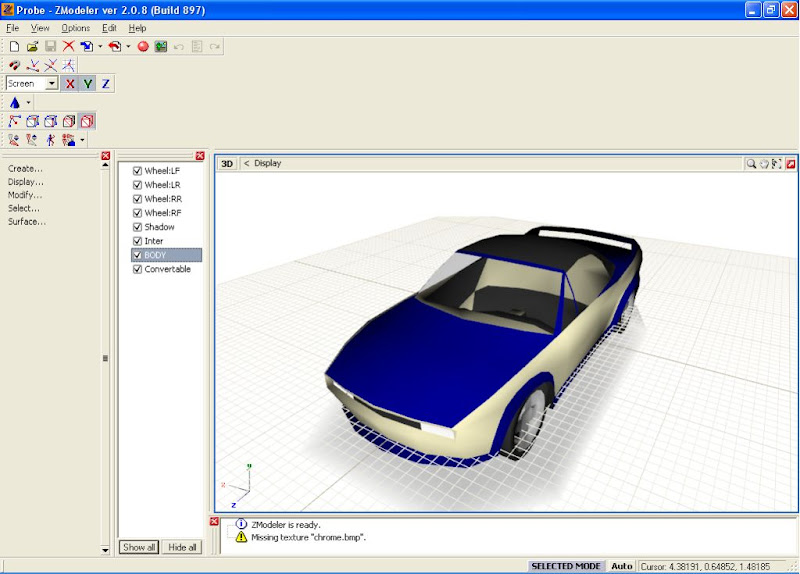Open the File menu
This screenshot has height=574, width=800.
click(x=12, y=28)
